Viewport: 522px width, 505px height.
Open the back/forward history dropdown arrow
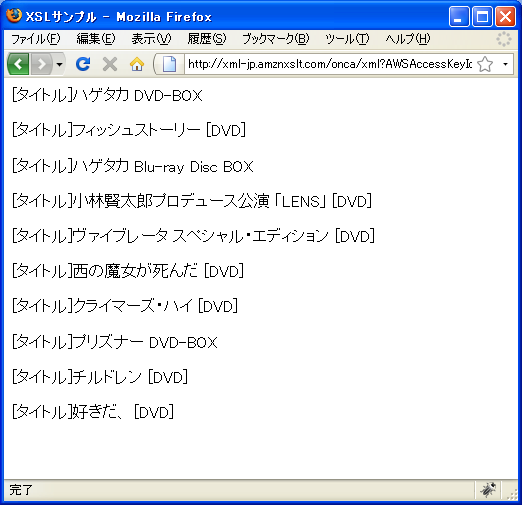coord(59,64)
